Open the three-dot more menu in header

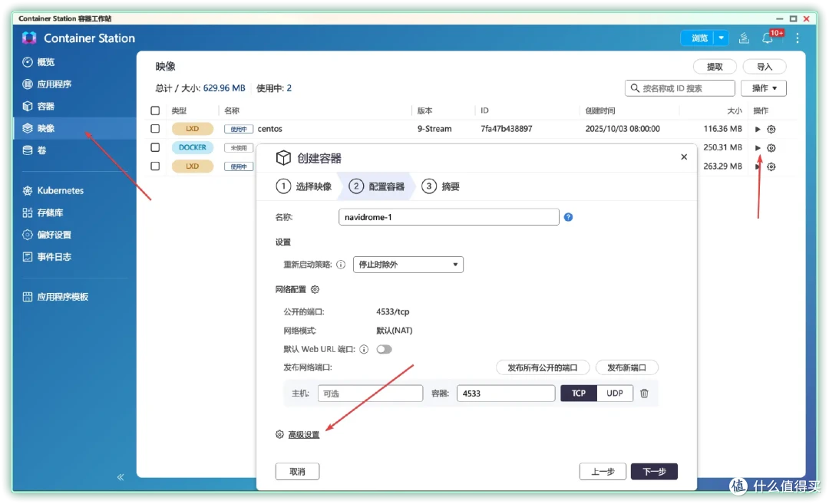pos(798,38)
